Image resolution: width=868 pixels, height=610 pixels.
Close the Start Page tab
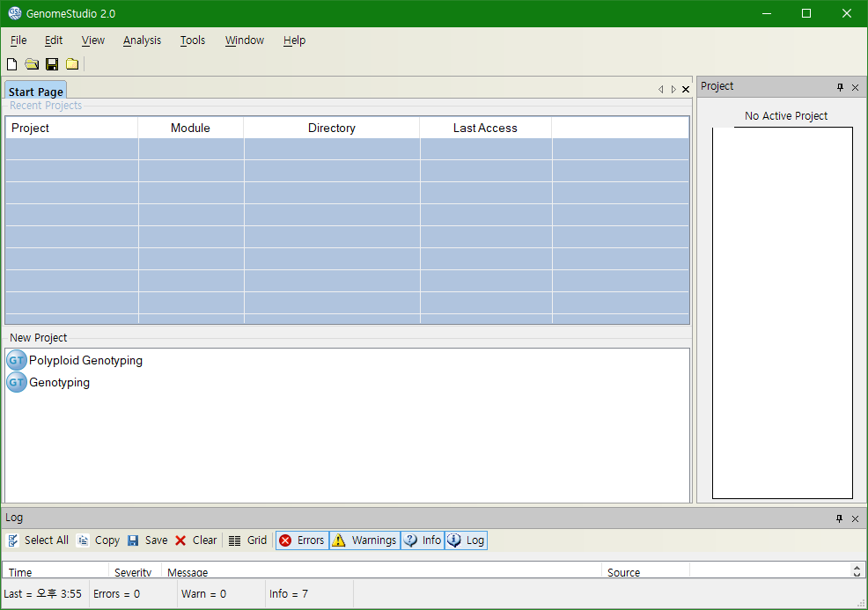click(686, 89)
